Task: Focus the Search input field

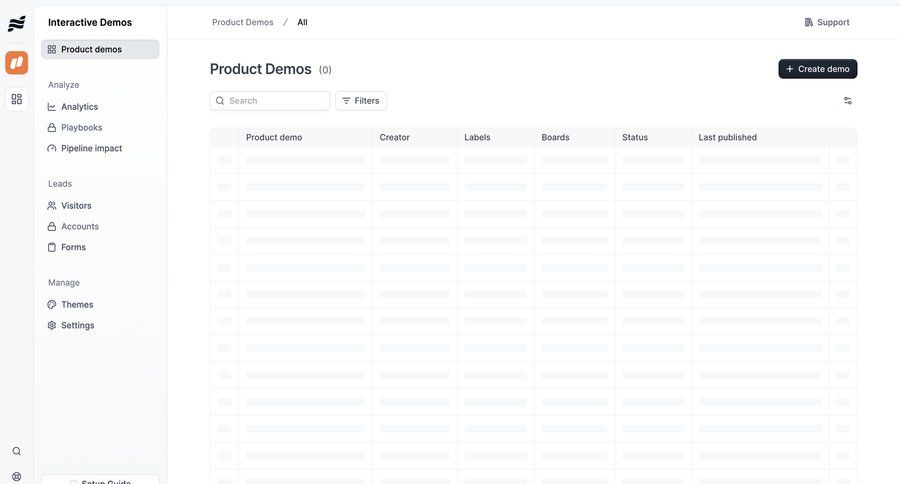Action: tap(270, 100)
